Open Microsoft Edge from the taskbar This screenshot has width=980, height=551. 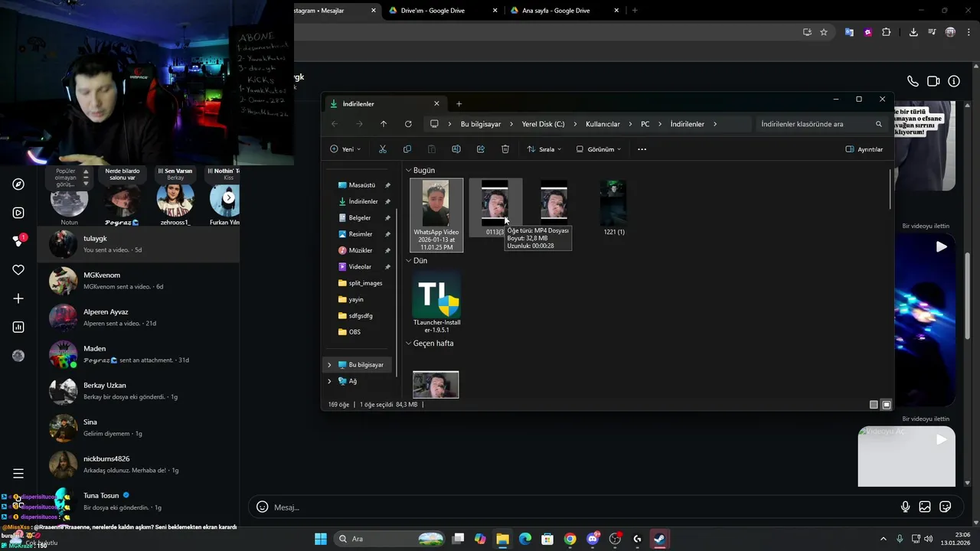(525, 539)
